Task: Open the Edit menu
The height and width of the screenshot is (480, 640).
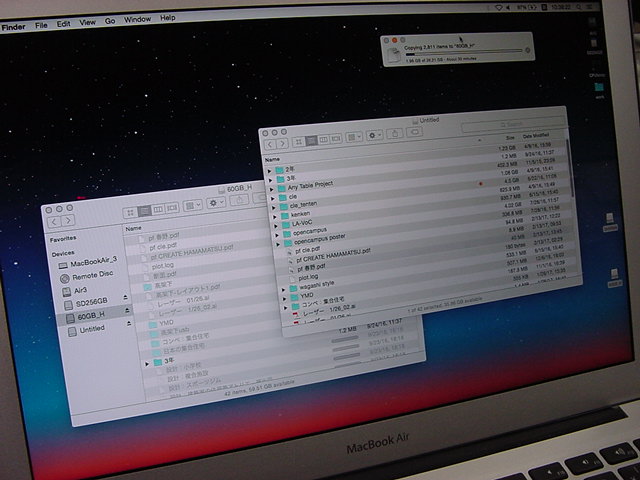Action: (x=63, y=24)
